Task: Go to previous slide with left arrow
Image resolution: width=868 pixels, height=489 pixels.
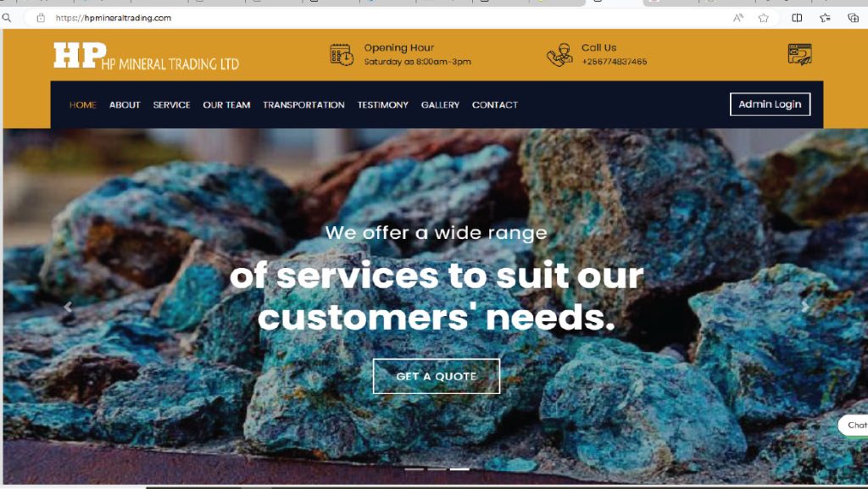Action: pyautogui.click(x=68, y=307)
